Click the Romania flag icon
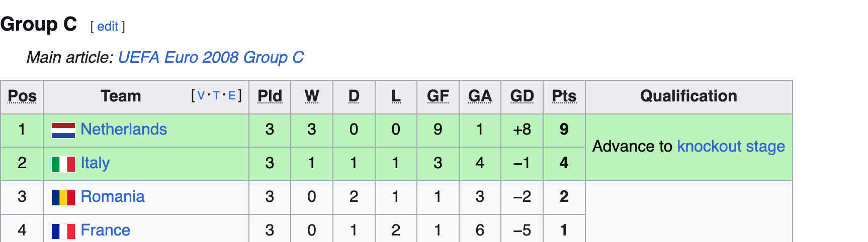The height and width of the screenshot is (242, 868). 63,197
